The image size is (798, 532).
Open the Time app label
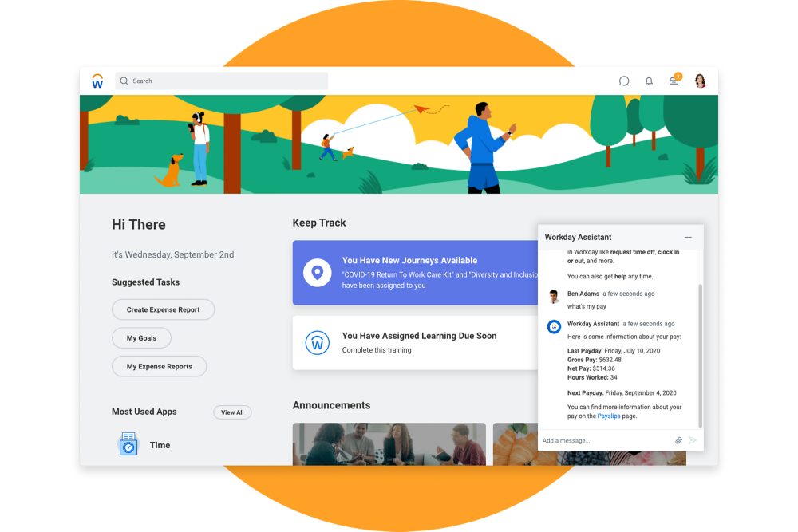click(160, 445)
